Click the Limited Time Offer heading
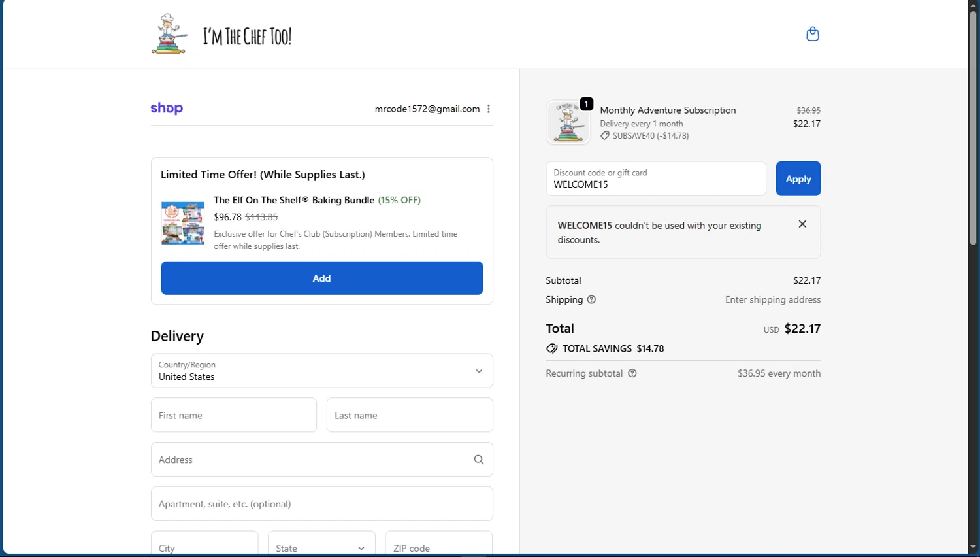The image size is (980, 557). point(263,175)
